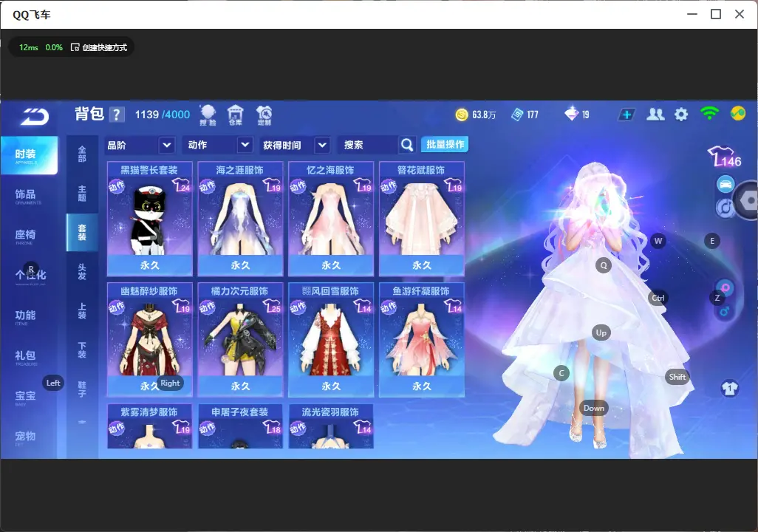Select the 流光瓷羽服饰 outfit card
Screen dimensions: 758x532
(331, 426)
